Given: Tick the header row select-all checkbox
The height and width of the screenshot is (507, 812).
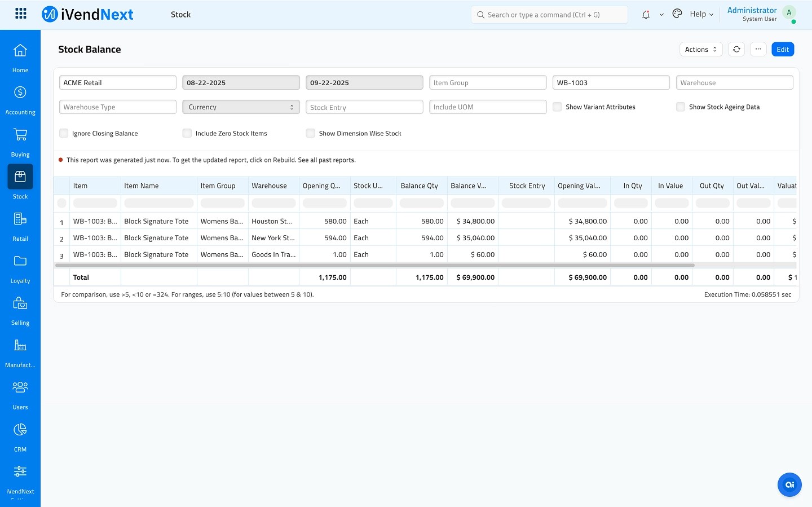Looking at the screenshot, I should (x=62, y=203).
